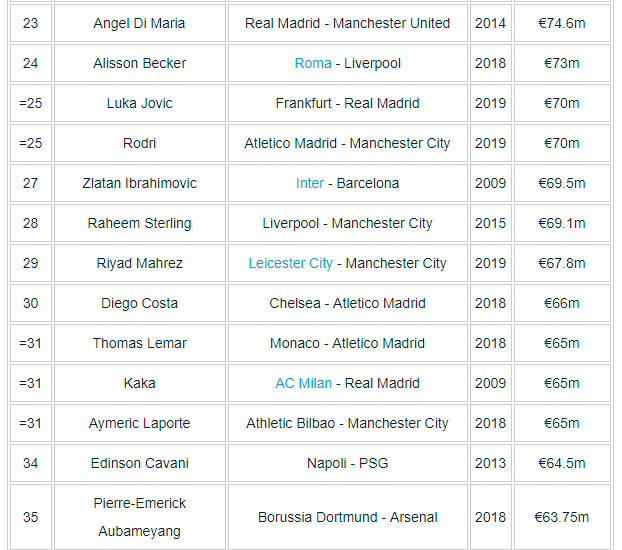This screenshot has width=622, height=550.
Task: Select the Luka Jovic name cell
Action: tap(139, 103)
